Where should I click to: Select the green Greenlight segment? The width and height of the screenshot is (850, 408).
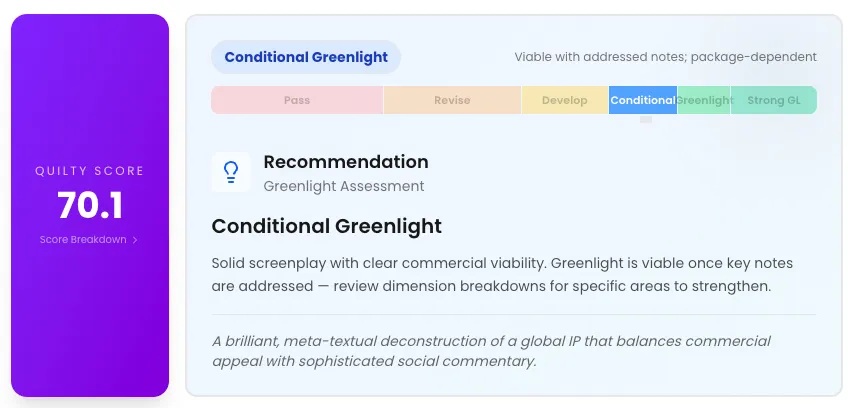click(x=704, y=100)
